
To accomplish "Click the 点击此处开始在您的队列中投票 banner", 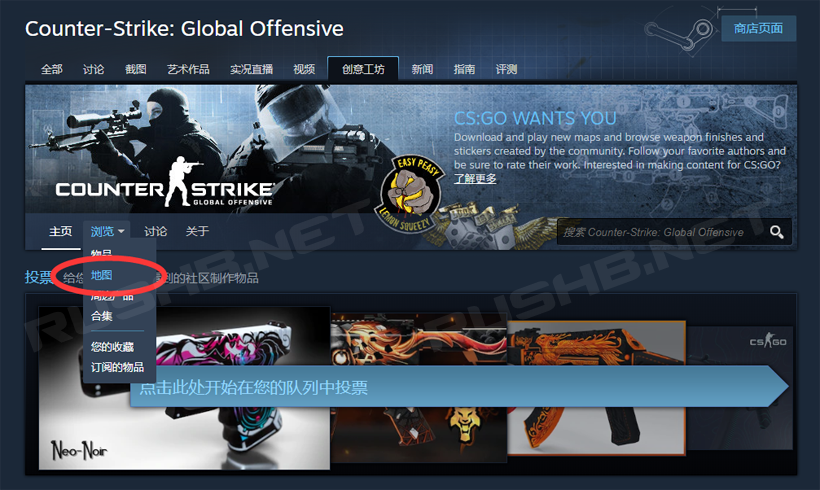I will pos(450,387).
